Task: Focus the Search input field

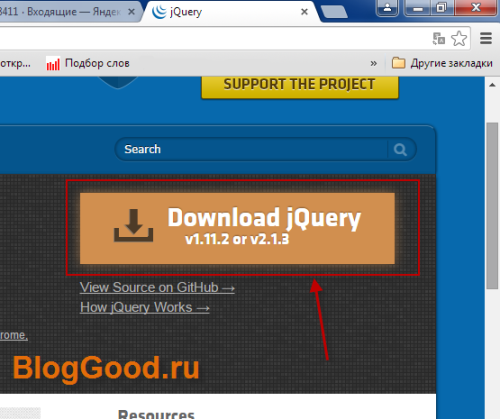Action: click(x=252, y=149)
